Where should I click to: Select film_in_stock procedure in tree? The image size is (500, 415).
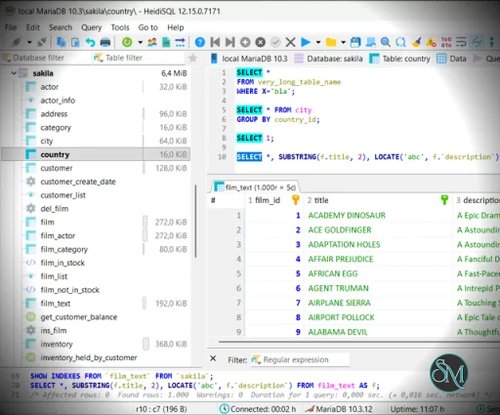[63, 263]
